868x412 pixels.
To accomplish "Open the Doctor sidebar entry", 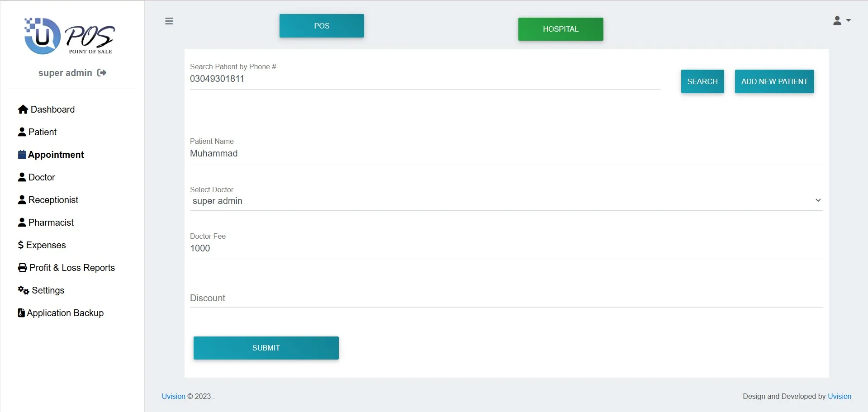I will click(x=37, y=177).
